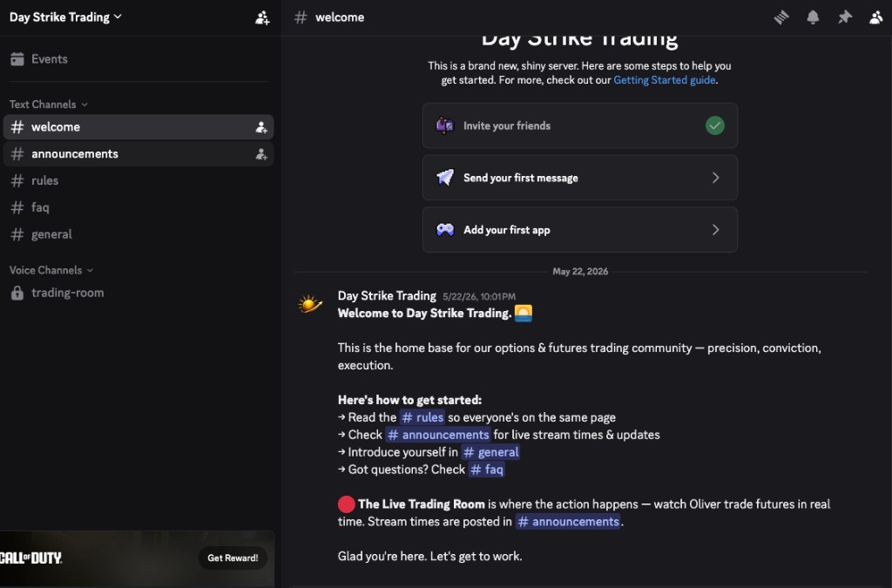Open the Day Strike Trading server dropdown

[x=65, y=17]
